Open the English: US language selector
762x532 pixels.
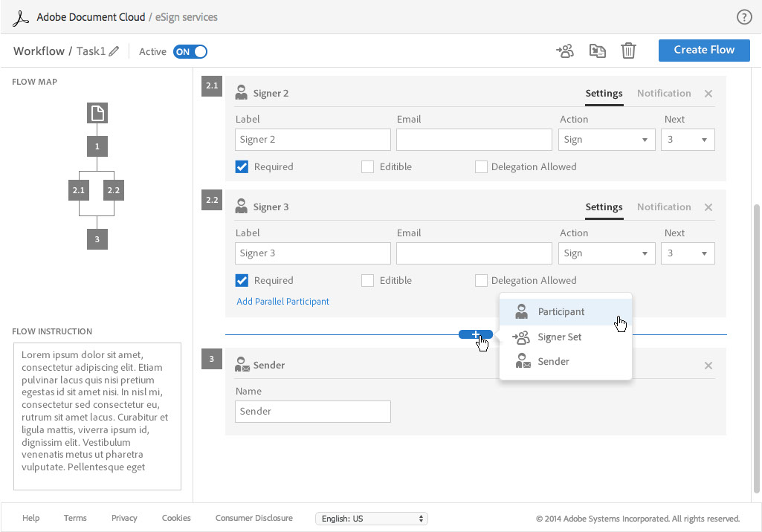click(372, 519)
